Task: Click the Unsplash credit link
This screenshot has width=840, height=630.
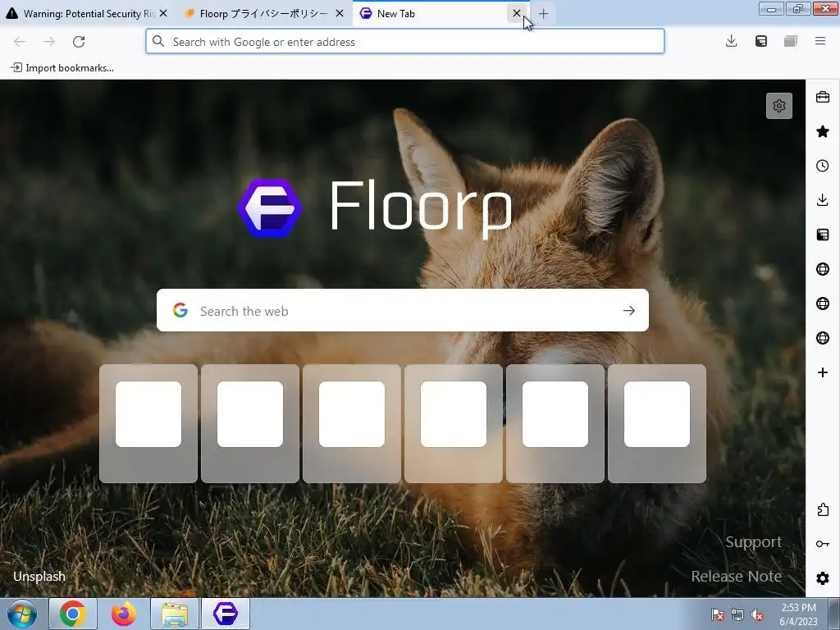Action: click(39, 577)
